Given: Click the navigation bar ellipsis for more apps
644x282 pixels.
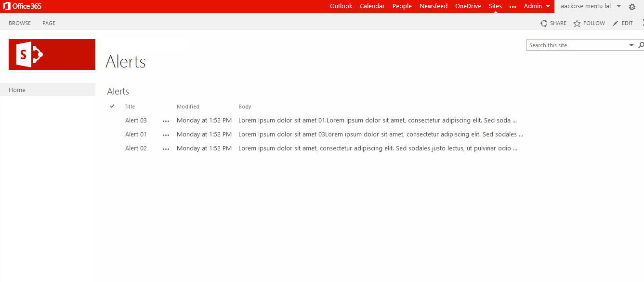Looking at the screenshot, I should pos(513,7).
